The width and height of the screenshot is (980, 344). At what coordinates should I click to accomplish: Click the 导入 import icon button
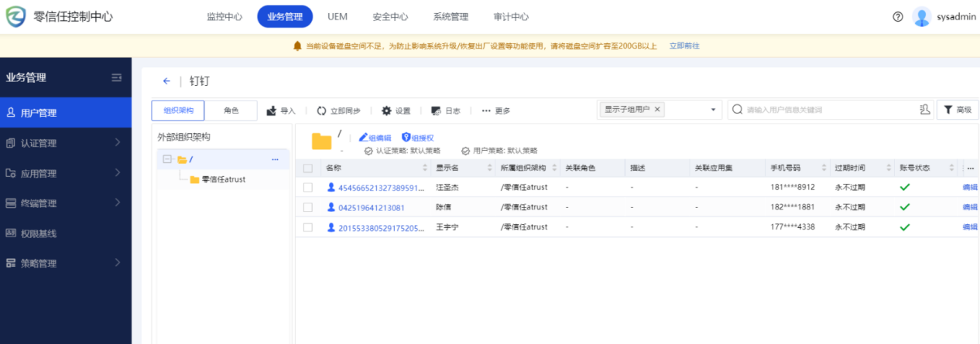272,111
